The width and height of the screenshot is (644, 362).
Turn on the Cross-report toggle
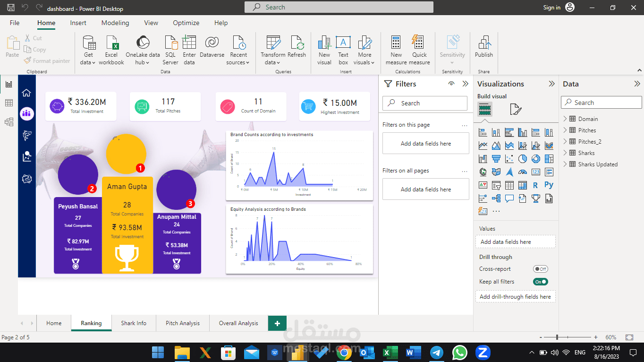pos(541,269)
